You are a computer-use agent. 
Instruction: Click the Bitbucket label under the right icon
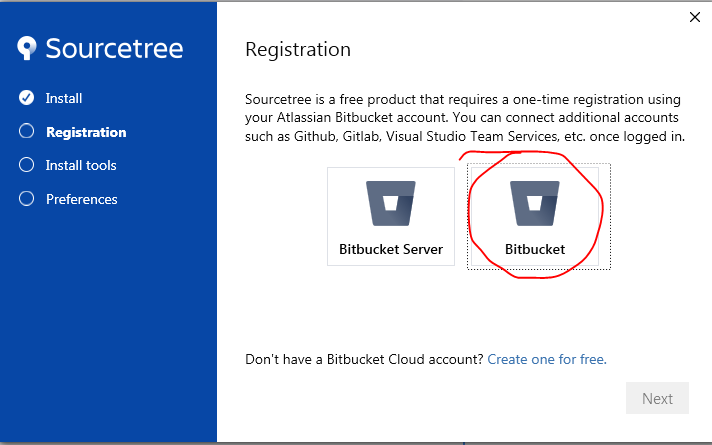535,249
